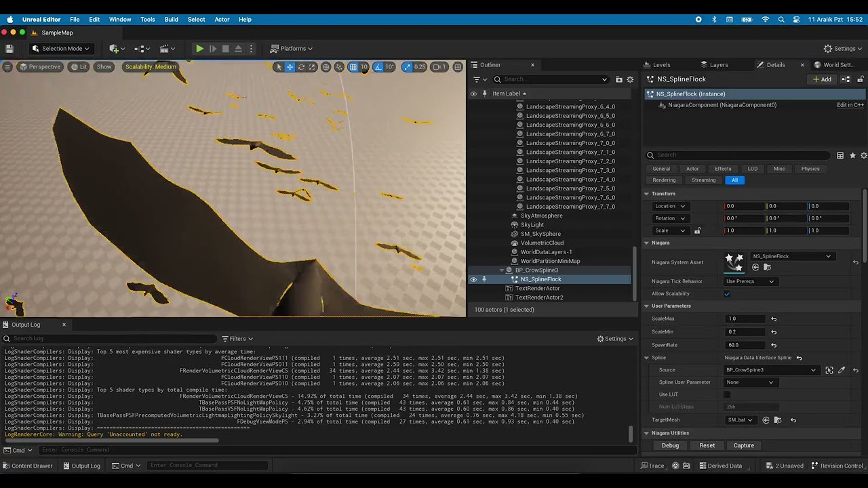
Task: Activate the Scale gizmo tool
Action: [312, 66]
